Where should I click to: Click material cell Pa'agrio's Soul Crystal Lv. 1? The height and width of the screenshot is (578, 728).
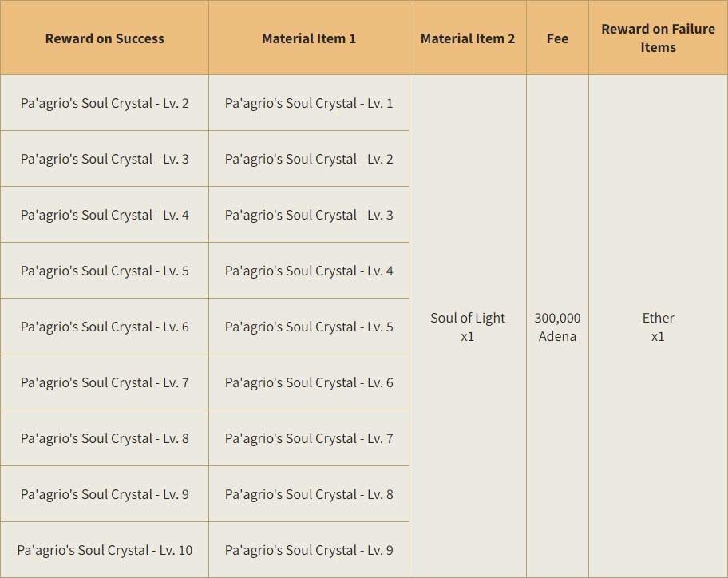coord(309,103)
